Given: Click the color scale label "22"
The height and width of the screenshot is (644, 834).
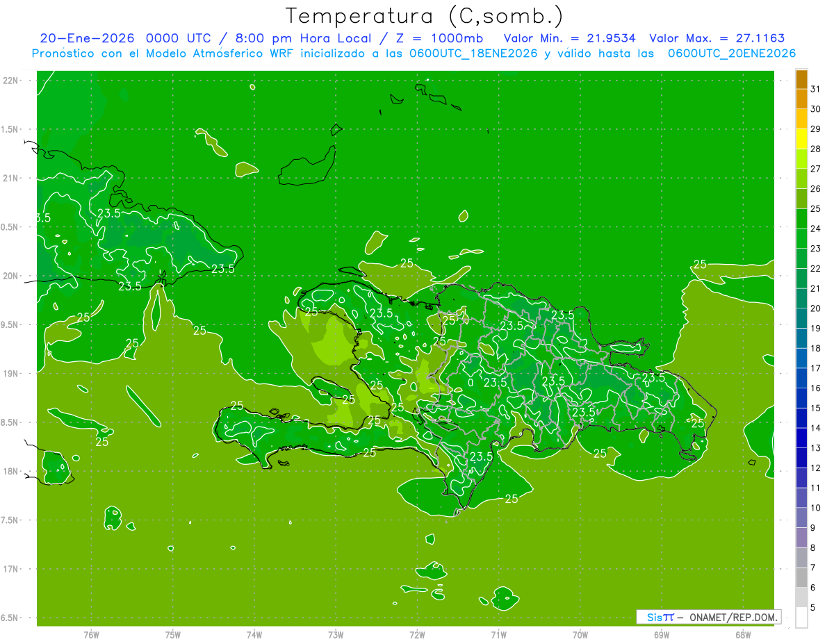Looking at the screenshot, I should 816,268.
